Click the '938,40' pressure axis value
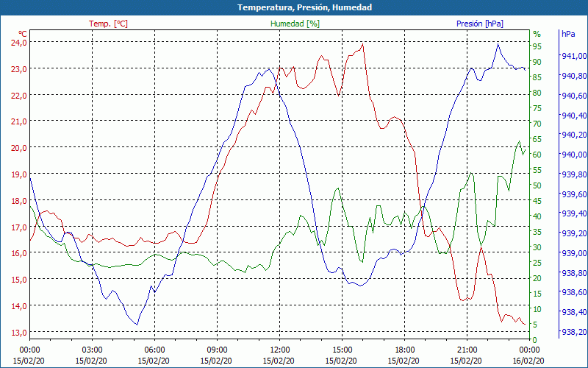The image size is (588, 368). tap(574, 312)
